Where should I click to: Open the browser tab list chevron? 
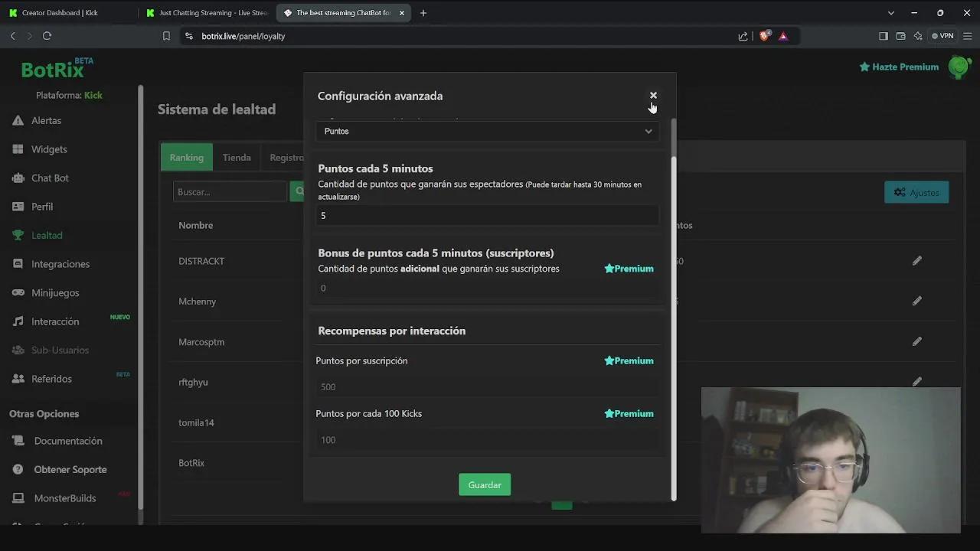point(890,13)
